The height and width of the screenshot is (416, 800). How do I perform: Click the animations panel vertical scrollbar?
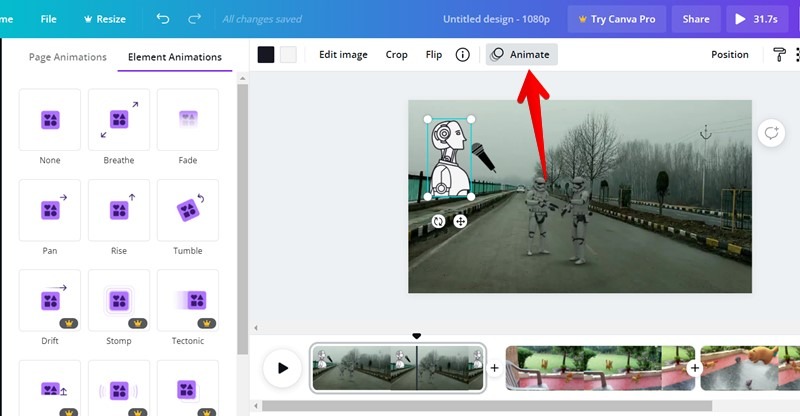pyautogui.click(x=242, y=219)
